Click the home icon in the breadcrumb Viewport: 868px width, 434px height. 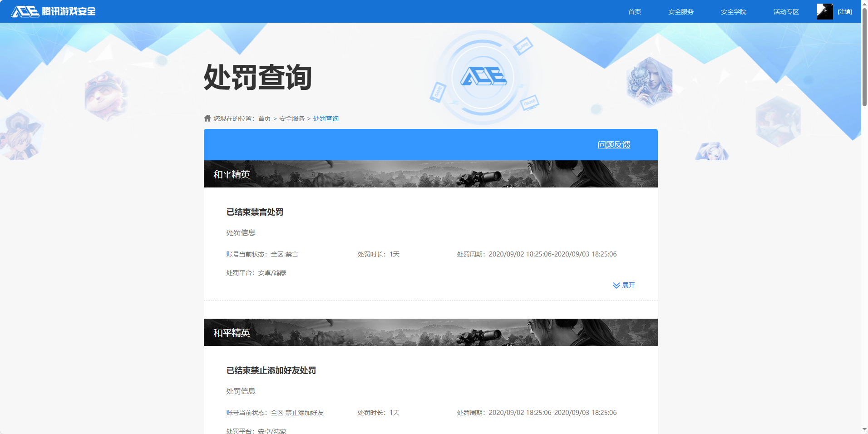(207, 118)
